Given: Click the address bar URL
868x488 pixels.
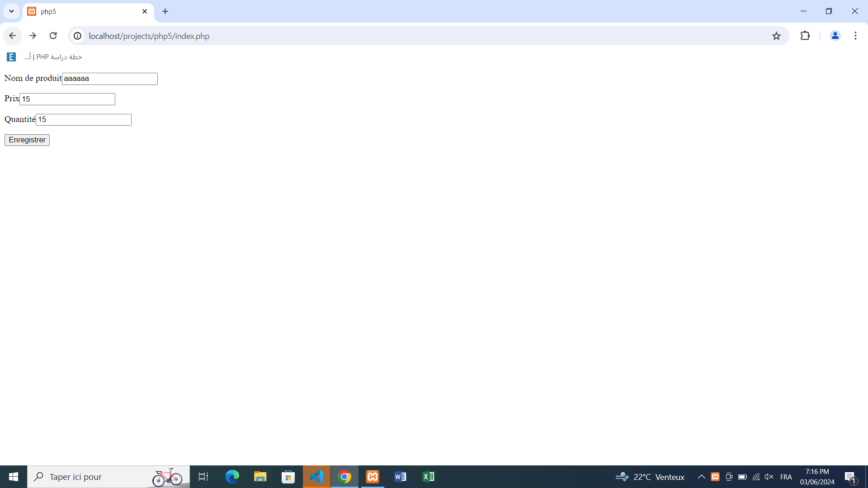Looking at the screenshot, I should coord(149,36).
